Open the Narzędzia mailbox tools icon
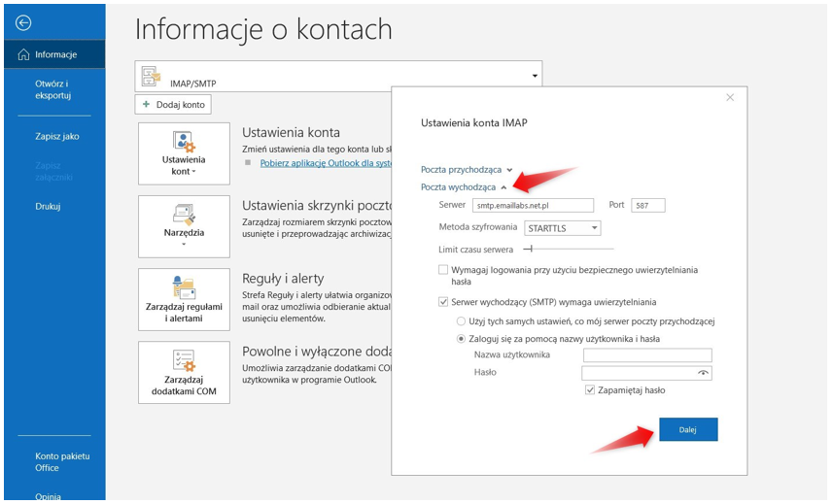The width and height of the screenshot is (833, 504). tap(184, 215)
